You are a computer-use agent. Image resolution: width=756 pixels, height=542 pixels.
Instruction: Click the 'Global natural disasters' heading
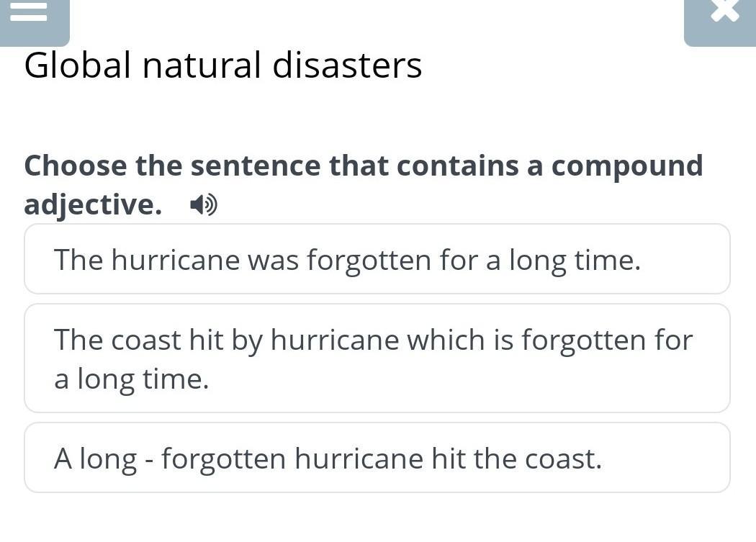222,66
